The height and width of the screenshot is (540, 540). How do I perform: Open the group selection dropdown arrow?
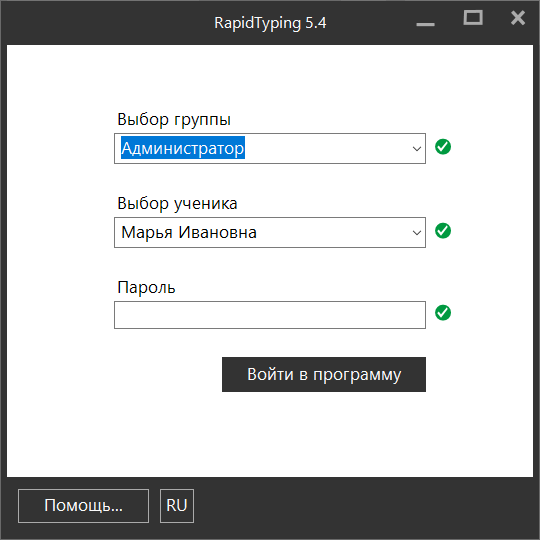pos(417,149)
